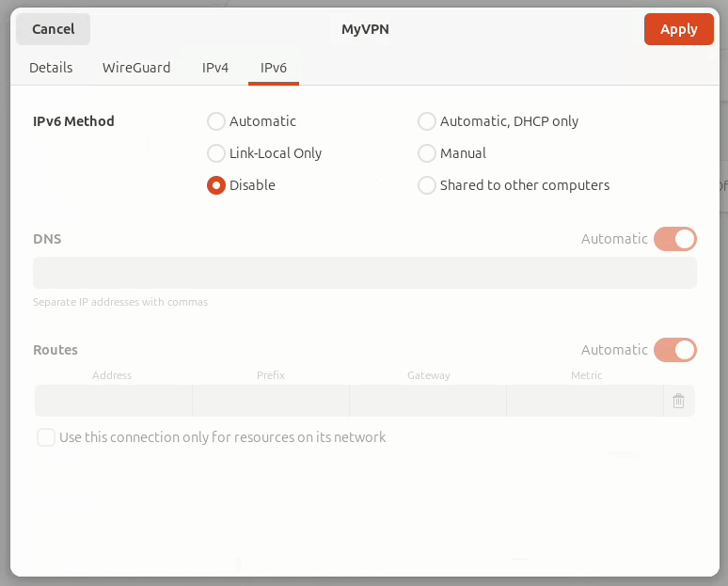Click the Cancel button
The height and width of the screenshot is (586, 728).
pos(54,29)
